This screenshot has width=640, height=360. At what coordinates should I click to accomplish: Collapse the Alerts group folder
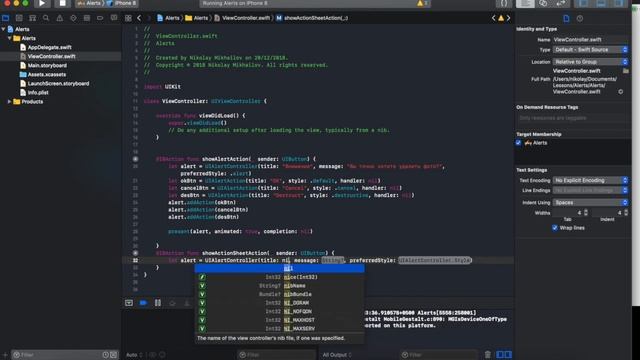point(9,38)
